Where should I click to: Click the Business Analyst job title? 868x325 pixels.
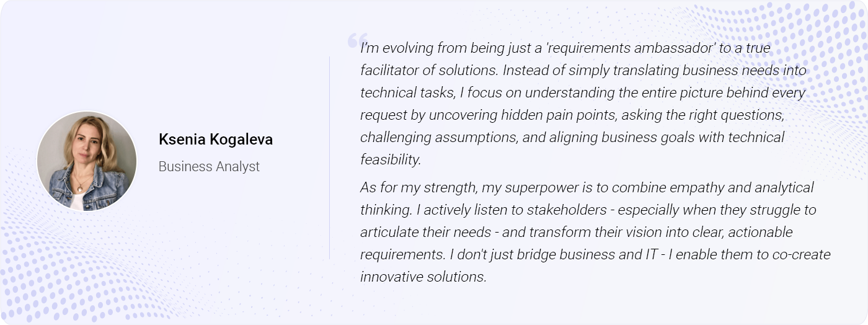click(x=209, y=166)
